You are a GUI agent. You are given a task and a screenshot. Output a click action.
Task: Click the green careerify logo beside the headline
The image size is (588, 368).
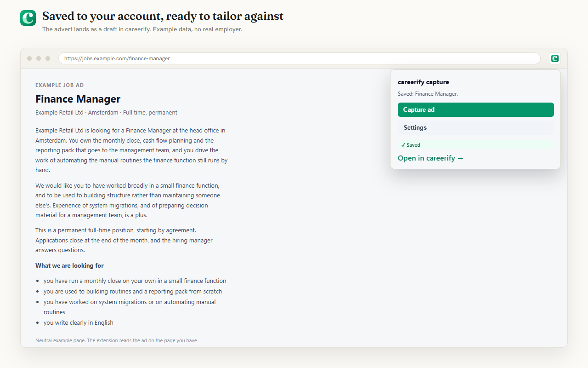click(x=28, y=18)
